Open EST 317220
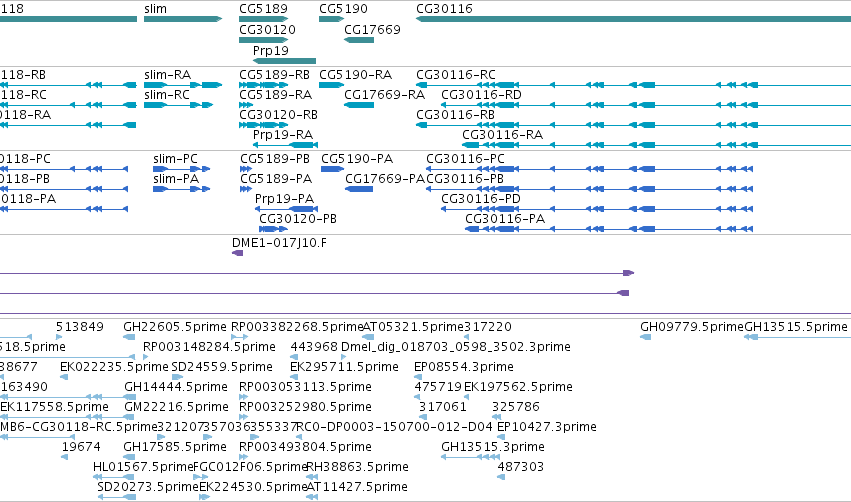851x502 pixels. [x=487, y=327]
